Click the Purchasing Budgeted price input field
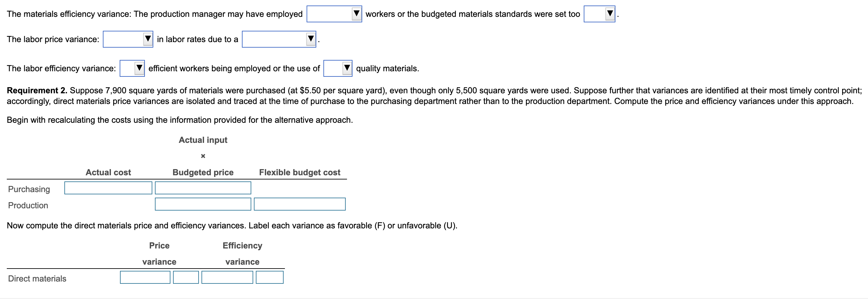Viewport: 868px width, 299px height. 202,188
